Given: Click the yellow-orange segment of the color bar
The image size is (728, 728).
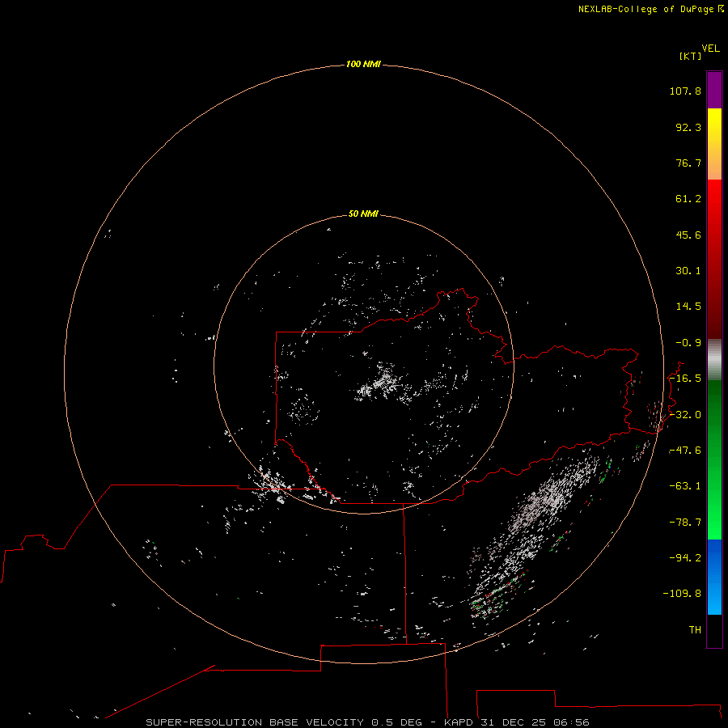Looking at the screenshot, I should (714, 144).
